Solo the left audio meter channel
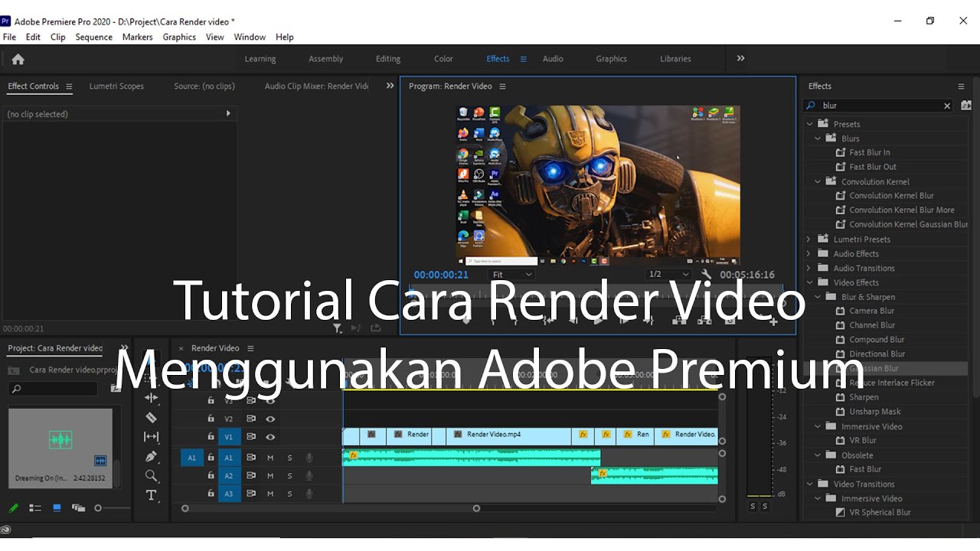The image size is (980, 551). pyautogui.click(x=753, y=507)
